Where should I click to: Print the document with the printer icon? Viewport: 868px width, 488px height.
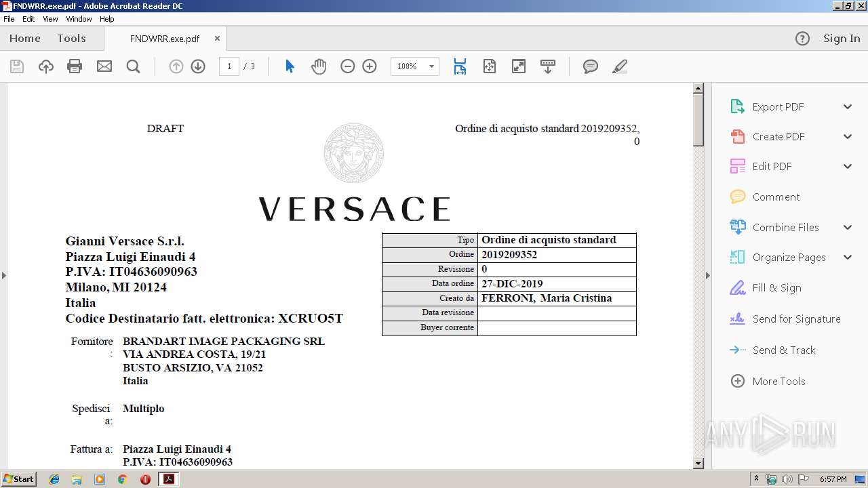75,66
